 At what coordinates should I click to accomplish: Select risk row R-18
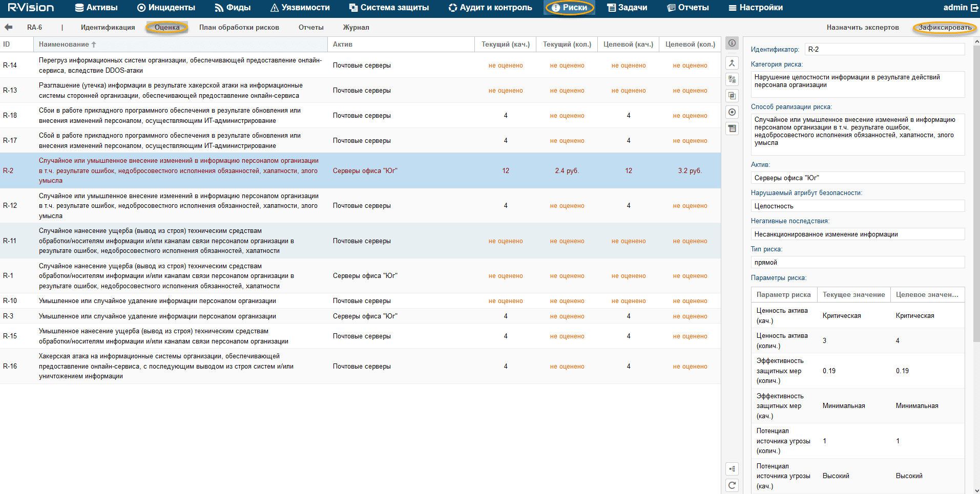[360, 115]
